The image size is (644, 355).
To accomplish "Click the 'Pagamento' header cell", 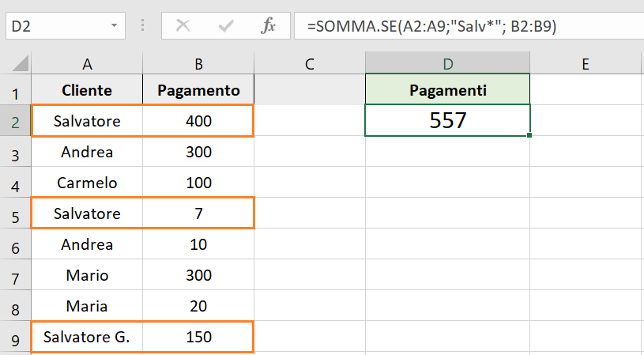I will tap(198, 90).
